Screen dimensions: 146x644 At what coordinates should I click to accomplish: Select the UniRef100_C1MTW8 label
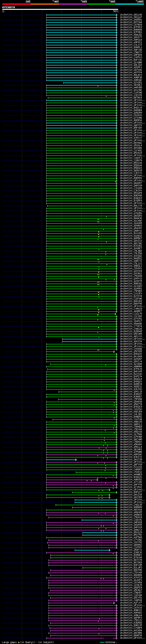(x=131, y=93)
